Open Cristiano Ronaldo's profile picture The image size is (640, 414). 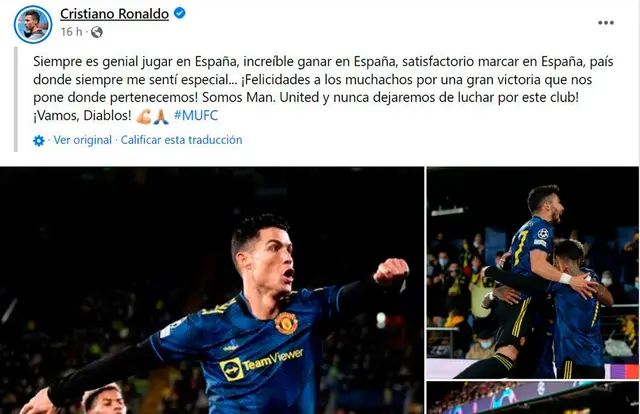(33, 24)
